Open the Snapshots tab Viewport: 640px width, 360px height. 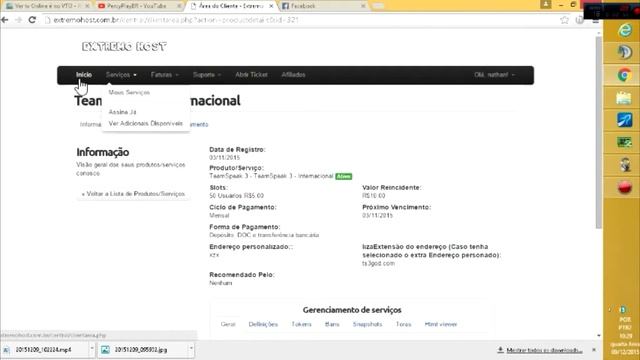tap(367, 324)
